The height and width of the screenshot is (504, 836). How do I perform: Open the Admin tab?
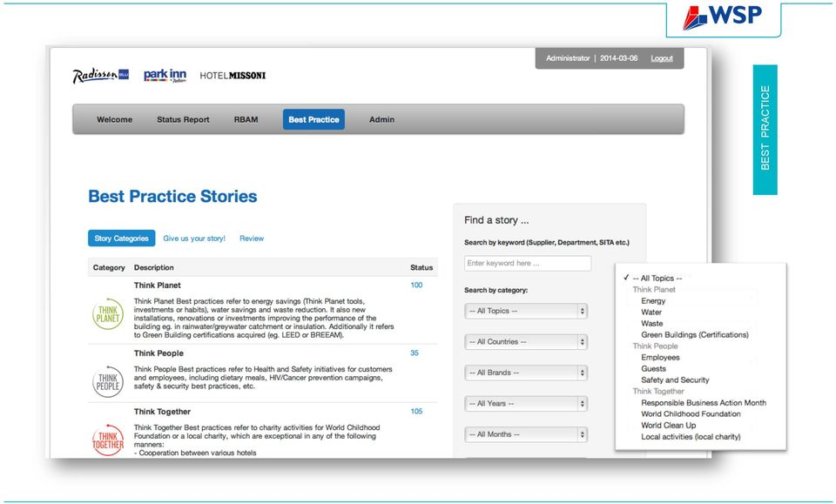[381, 119]
